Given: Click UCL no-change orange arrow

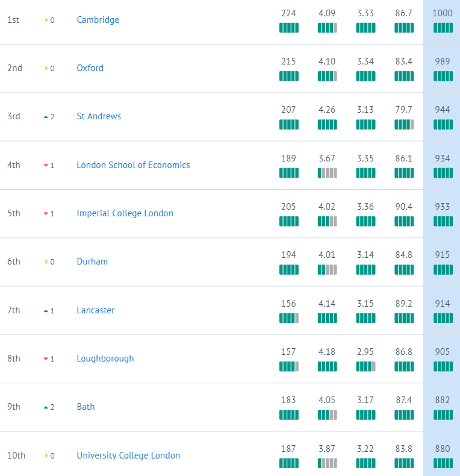Looking at the screenshot, I should pos(46,456).
